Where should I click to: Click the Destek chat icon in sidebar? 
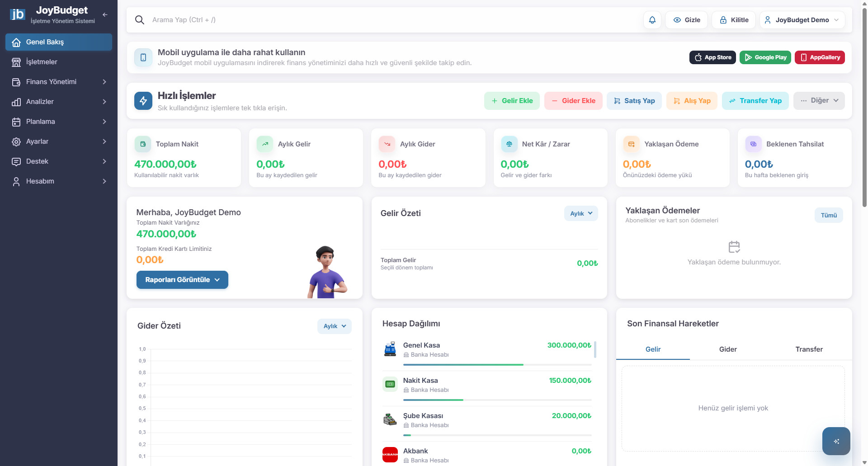16,161
